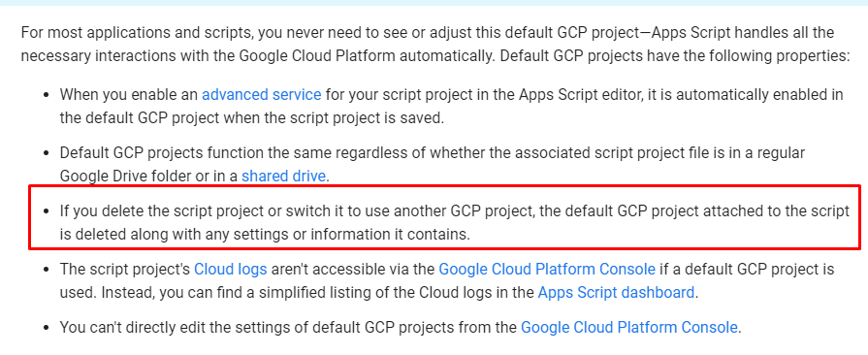Open Google Cloud Platform Console link after "Cloud logs"
Screen dimensions: 868x355
(x=547, y=269)
